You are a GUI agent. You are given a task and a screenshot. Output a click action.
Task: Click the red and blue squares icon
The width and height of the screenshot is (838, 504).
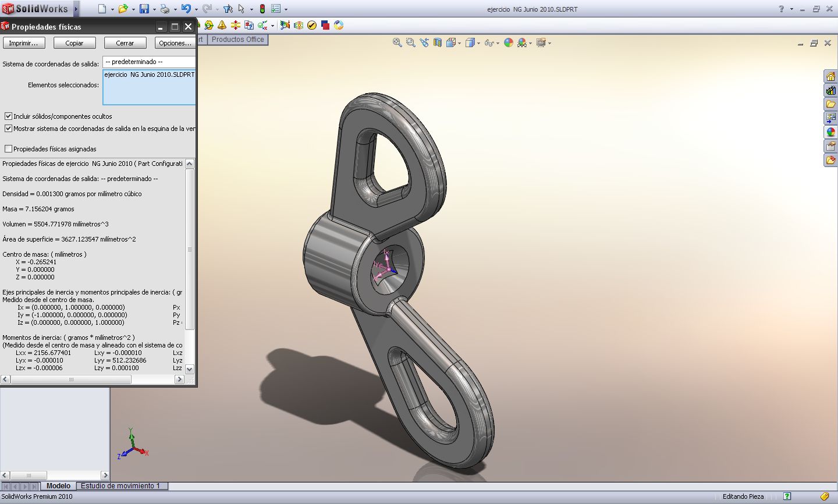click(325, 25)
